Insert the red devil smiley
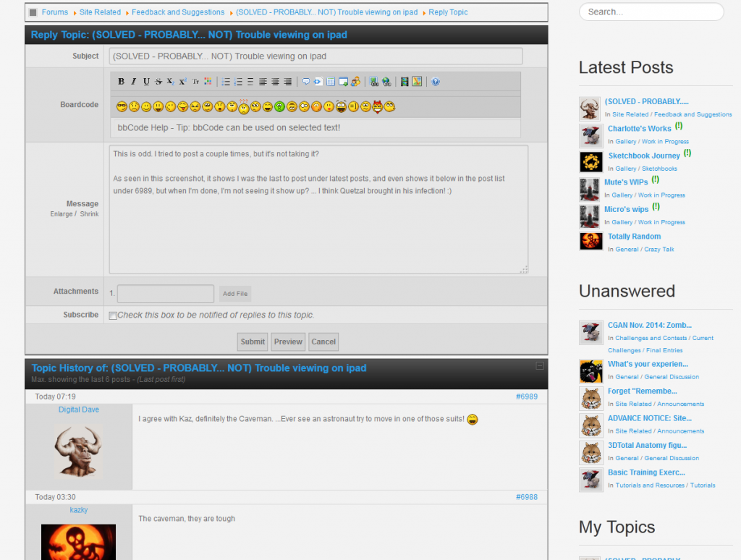The image size is (741, 560). point(377,106)
